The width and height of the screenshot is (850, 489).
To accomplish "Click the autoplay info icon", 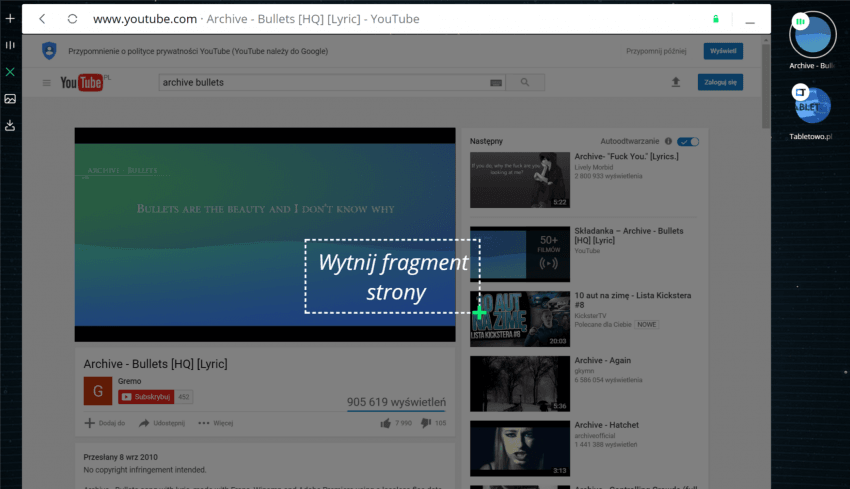I will pos(668,141).
